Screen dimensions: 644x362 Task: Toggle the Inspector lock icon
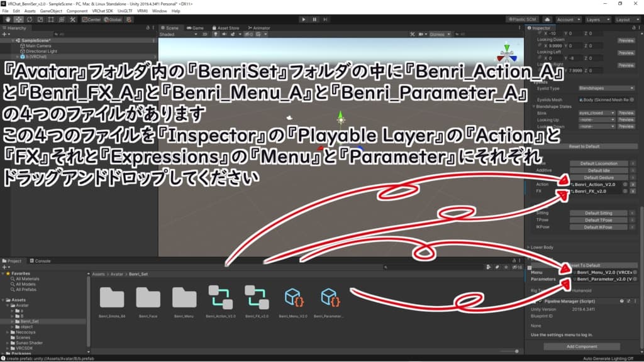tap(634, 28)
